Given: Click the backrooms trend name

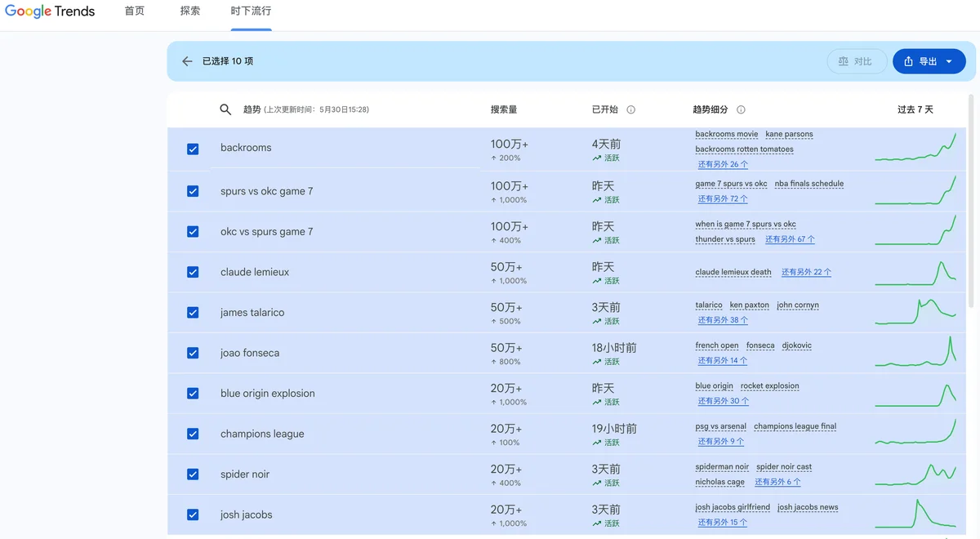Looking at the screenshot, I should pyautogui.click(x=246, y=148).
